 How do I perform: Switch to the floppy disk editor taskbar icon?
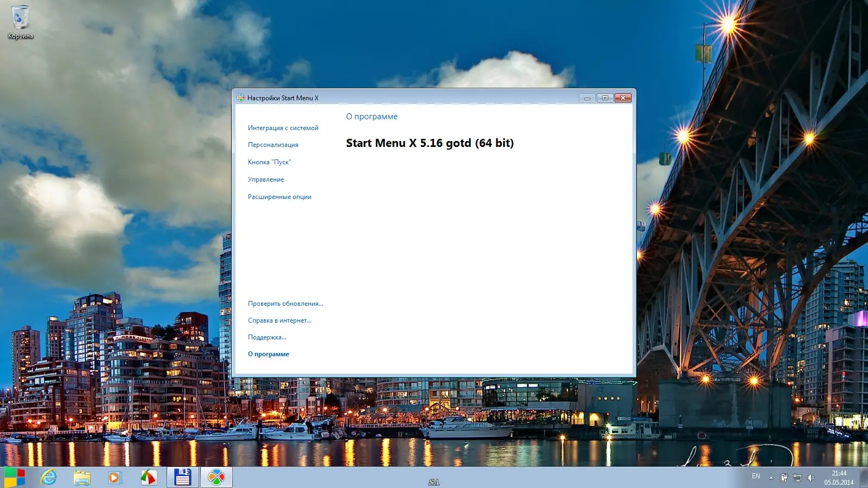(183, 478)
